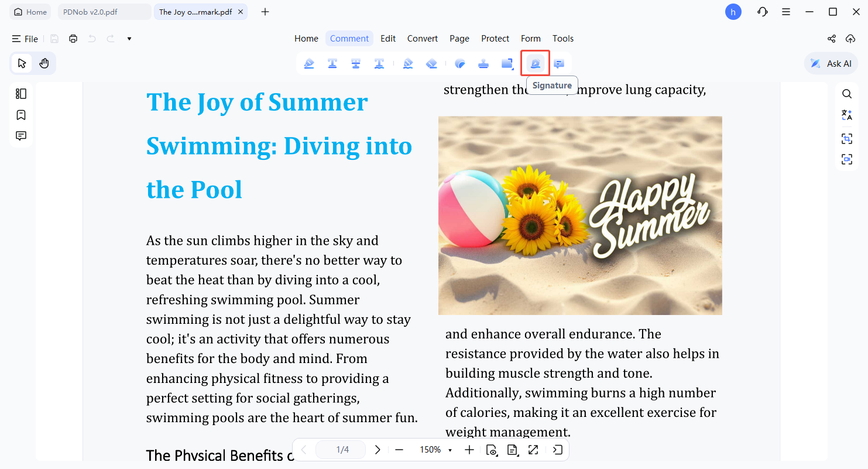Select the Strikethrough text tool
Image resolution: width=868 pixels, height=469 pixels.
coord(356,64)
